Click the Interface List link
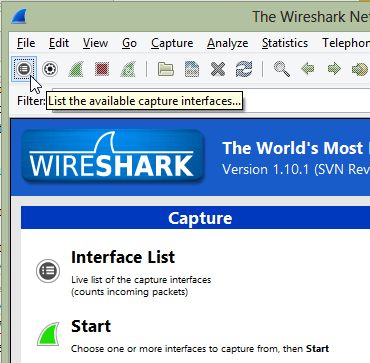370x363 pixels. click(123, 257)
